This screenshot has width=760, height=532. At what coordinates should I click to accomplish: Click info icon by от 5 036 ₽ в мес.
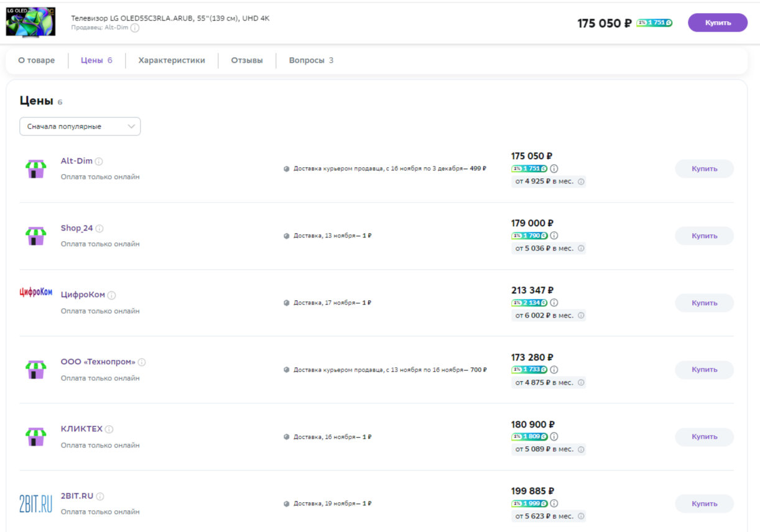(x=581, y=249)
